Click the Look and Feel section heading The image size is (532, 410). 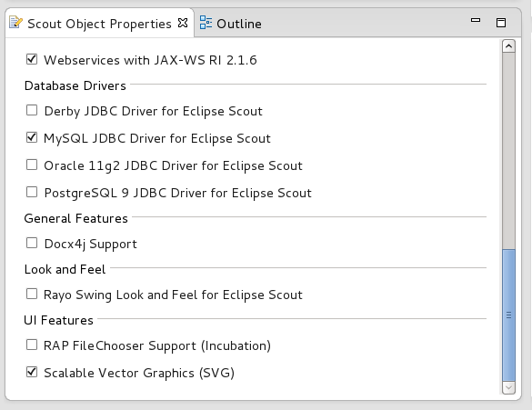coord(65,269)
